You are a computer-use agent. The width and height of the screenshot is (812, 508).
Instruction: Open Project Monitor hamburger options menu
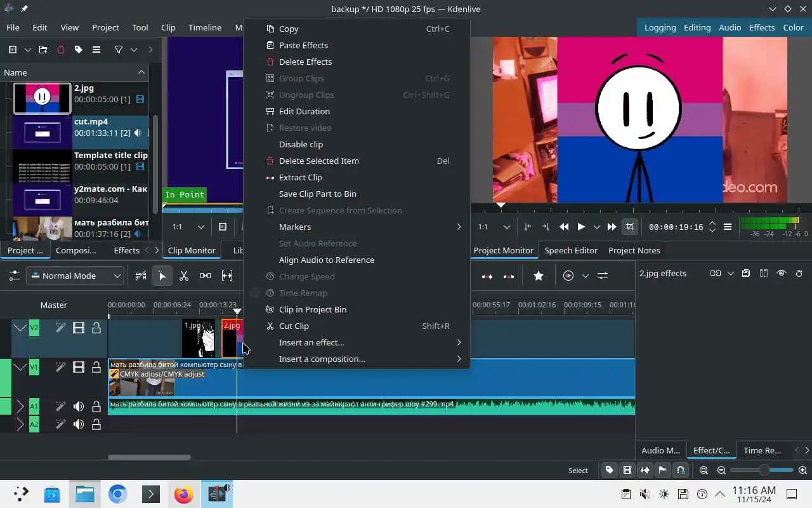(728, 227)
